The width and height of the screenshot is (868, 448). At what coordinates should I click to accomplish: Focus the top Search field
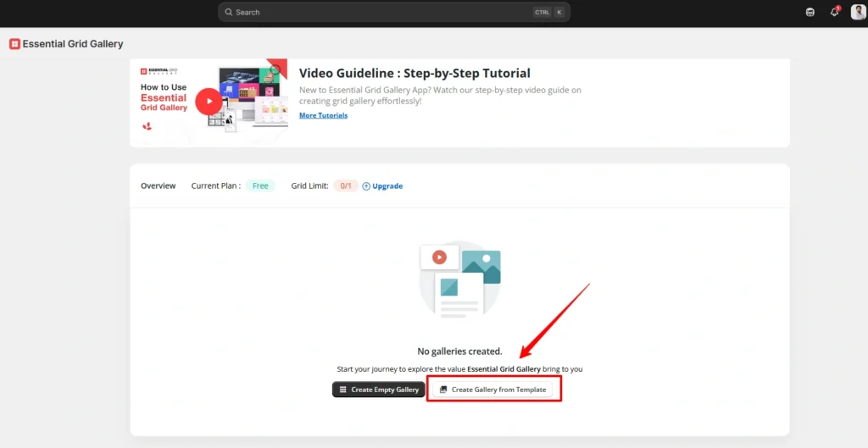coord(394,12)
